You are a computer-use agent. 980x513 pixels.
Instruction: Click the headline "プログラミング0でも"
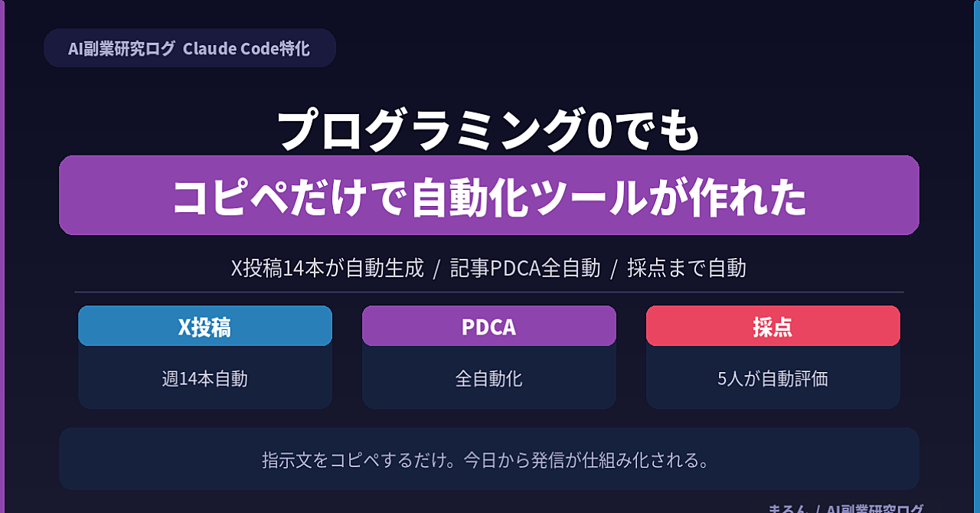(x=488, y=130)
